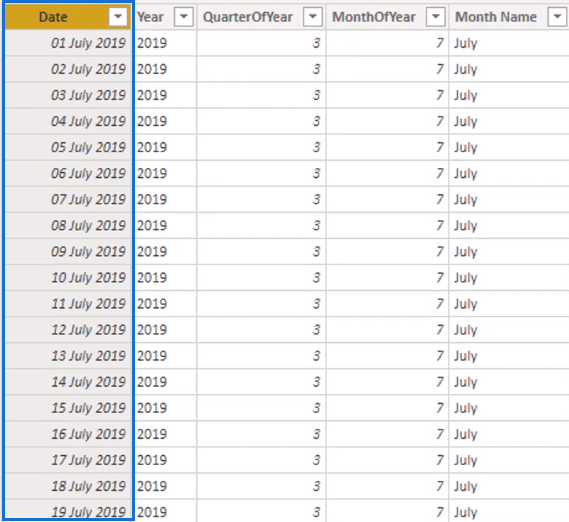Expand the QuarterOfYear column filter arrow
Viewport: 569px width, 522px height.
[x=313, y=17]
